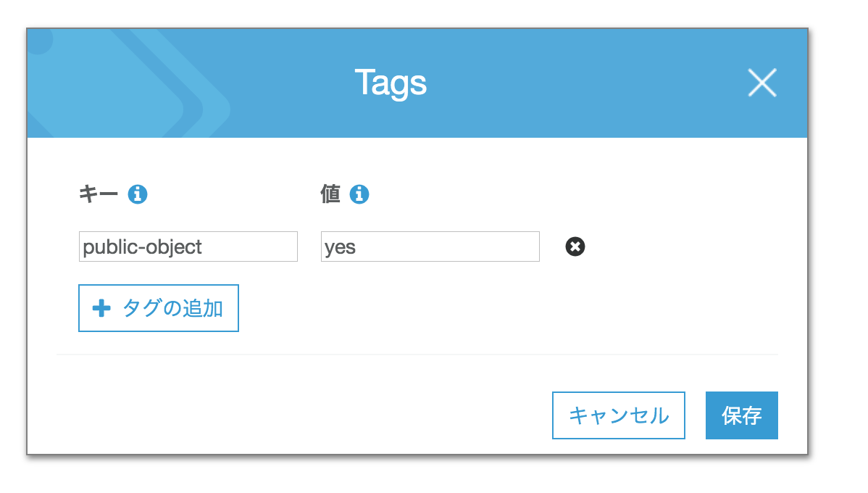The width and height of the screenshot is (868, 493).
Task: Click the info icon next to キー
Action: [x=138, y=194]
